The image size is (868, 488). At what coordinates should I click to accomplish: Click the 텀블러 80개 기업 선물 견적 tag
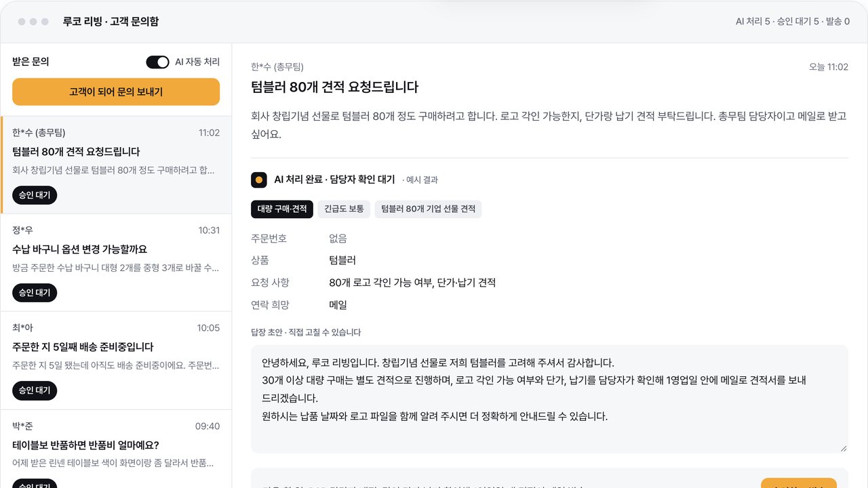(x=428, y=209)
